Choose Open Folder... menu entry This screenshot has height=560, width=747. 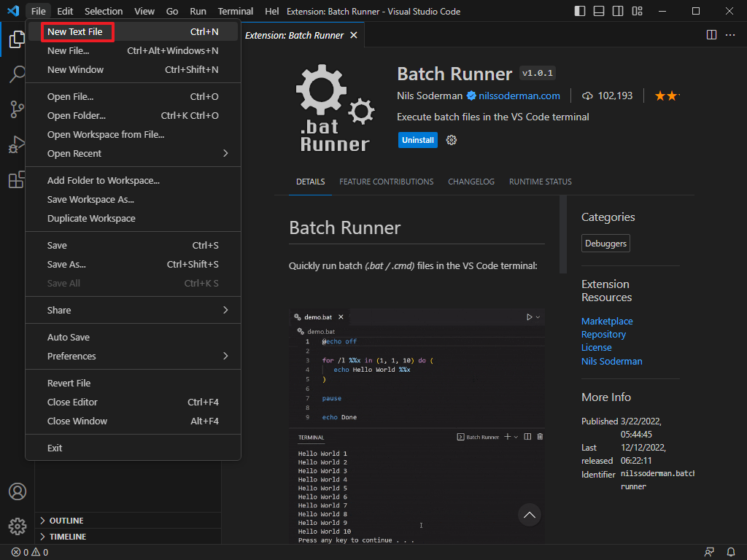click(x=133, y=115)
